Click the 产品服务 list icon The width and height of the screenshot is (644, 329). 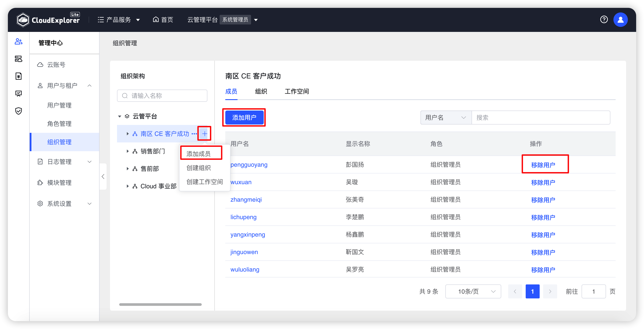coord(101,20)
